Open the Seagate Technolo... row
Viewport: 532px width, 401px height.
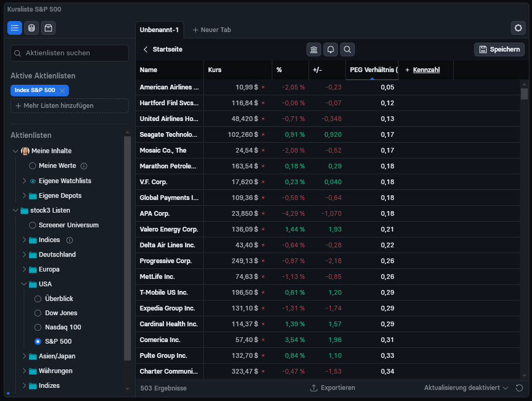(x=328, y=135)
